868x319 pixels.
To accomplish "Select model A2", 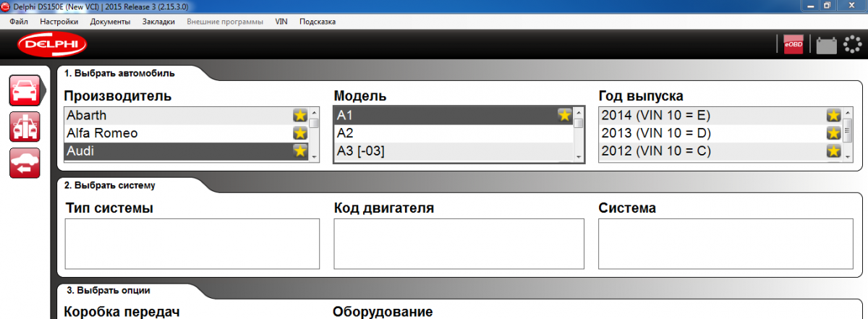I will 454,133.
